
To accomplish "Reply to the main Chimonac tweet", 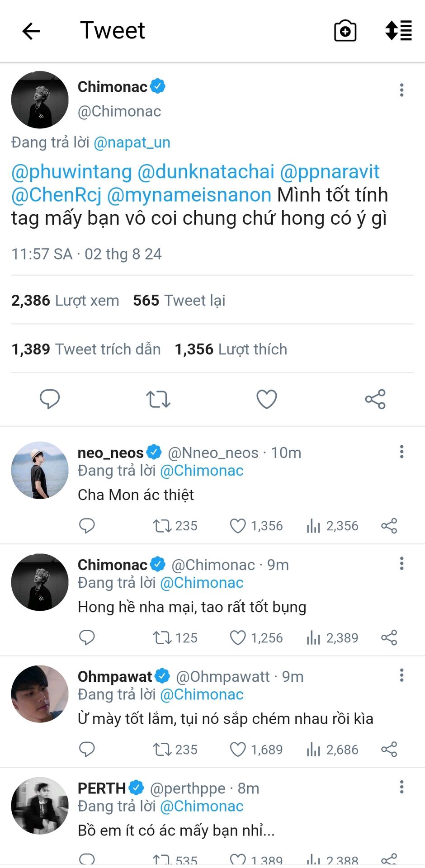I will click(x=50, y=399).
